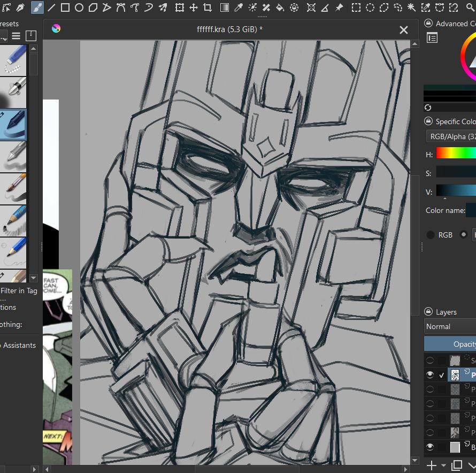Select the Polygon tool
476x473 pixels.
click(93, 7)
